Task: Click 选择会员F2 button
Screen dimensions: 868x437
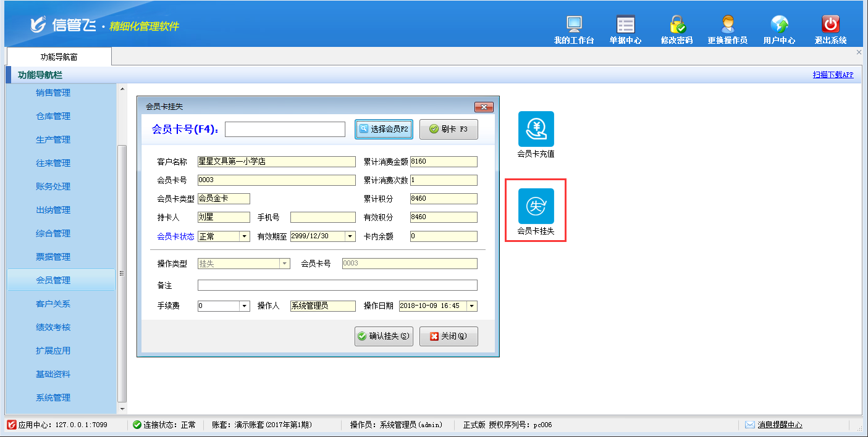Action: coord(384,129)
